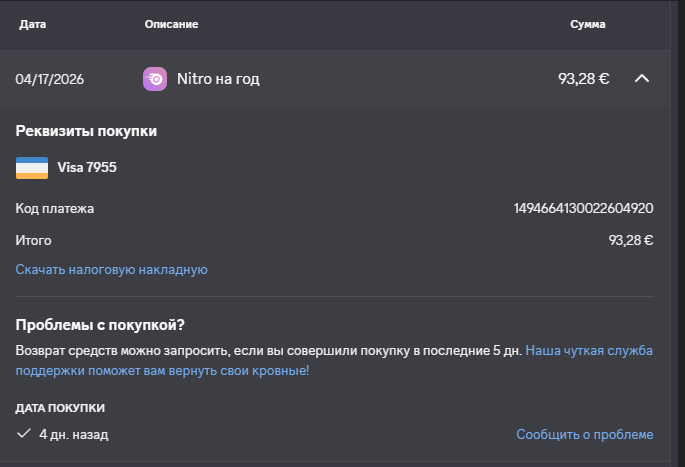Image resolution: width=685 pixels, height=467 pixels.
Task: Click the Сумма column header
Action: [x=588, y=23]
